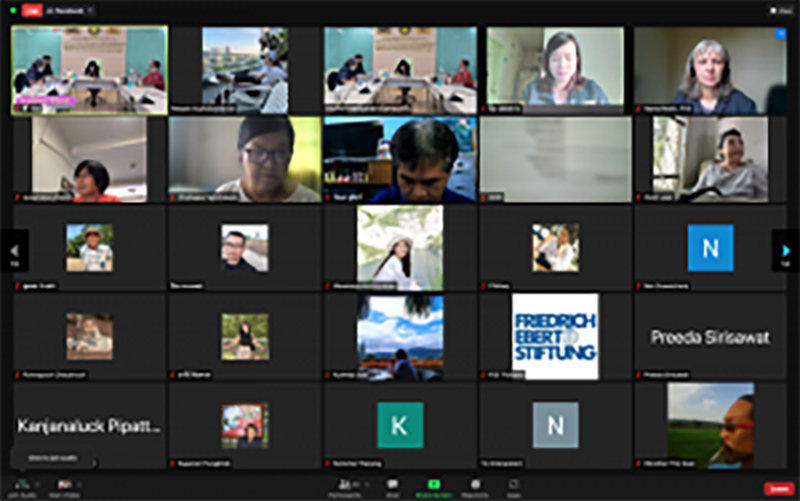Click the green Share Screen icon
The width and height of the screenshot is (800, 501).
coord(434,486)
